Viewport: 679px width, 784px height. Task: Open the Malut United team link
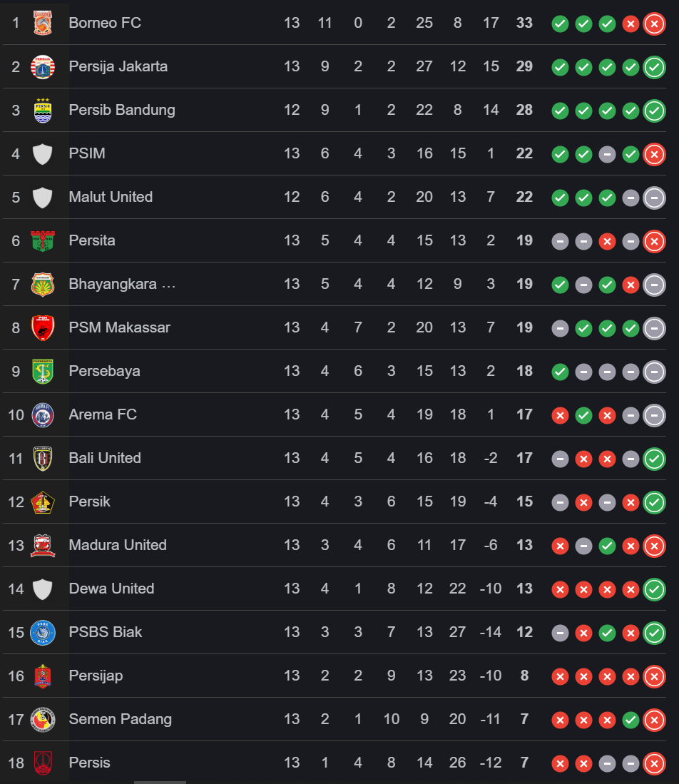111,197
